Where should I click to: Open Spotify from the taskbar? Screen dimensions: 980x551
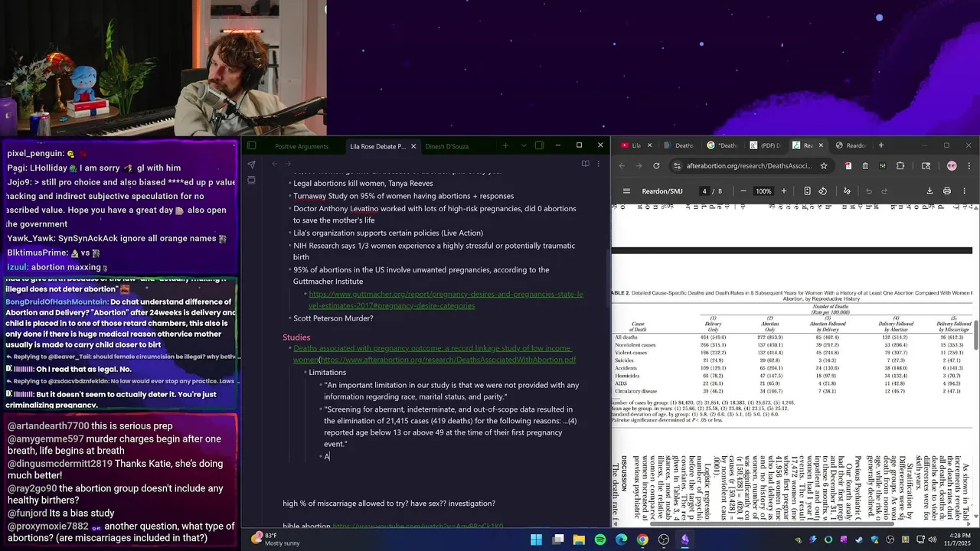coord(600,540)
